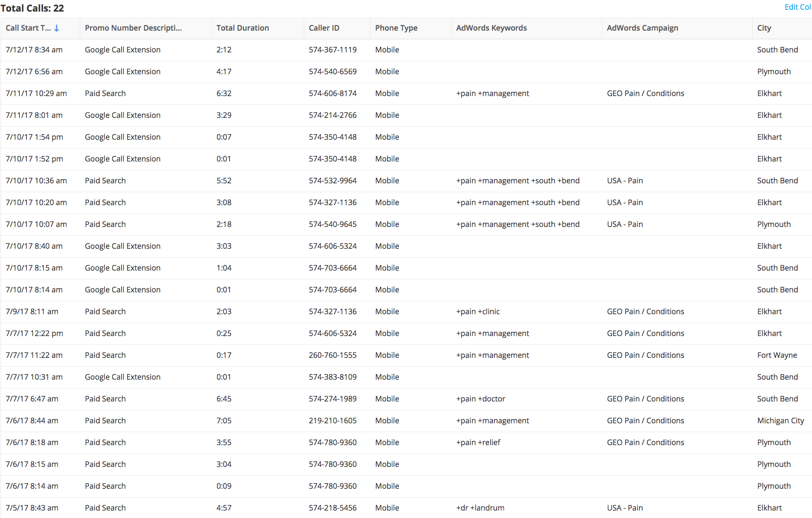The height and width of the screenshot is (518, 812).
Task: Select city Fort Wayne
Action: tap(777, 355)
